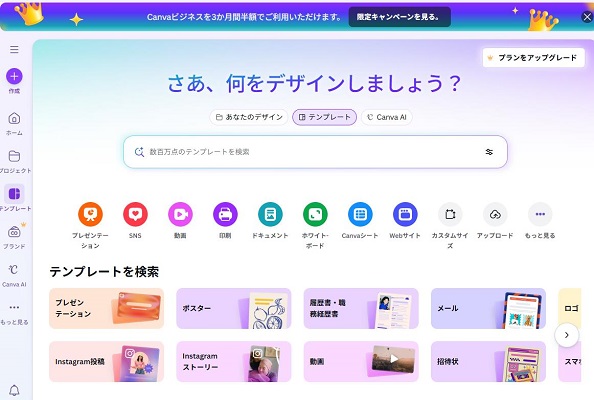The width and height of the screenshot is (594, 400).
Task: Open the hamburger menu in sidebar
Action: coord(14,50)
